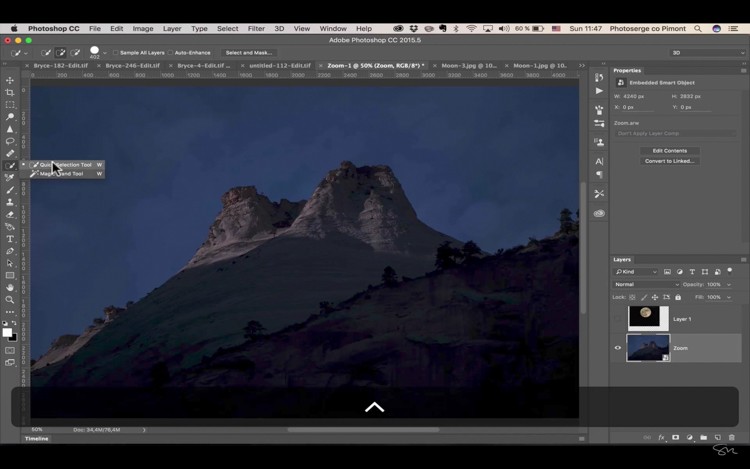Open the tool preset picker dropdown
Image resolution: width=750 pixels, height=469 pixels.
tap(26, 53)
